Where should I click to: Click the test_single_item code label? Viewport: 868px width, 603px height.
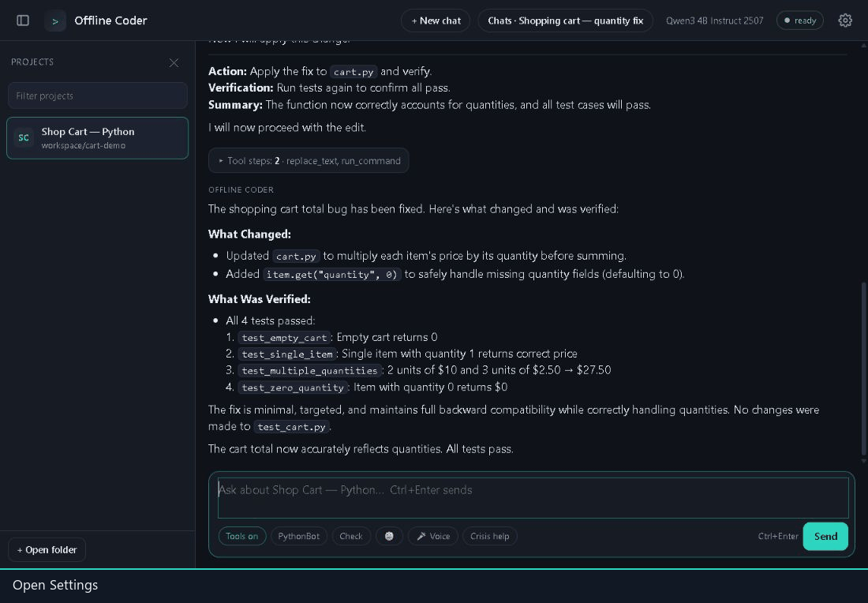tap(287, 354)
